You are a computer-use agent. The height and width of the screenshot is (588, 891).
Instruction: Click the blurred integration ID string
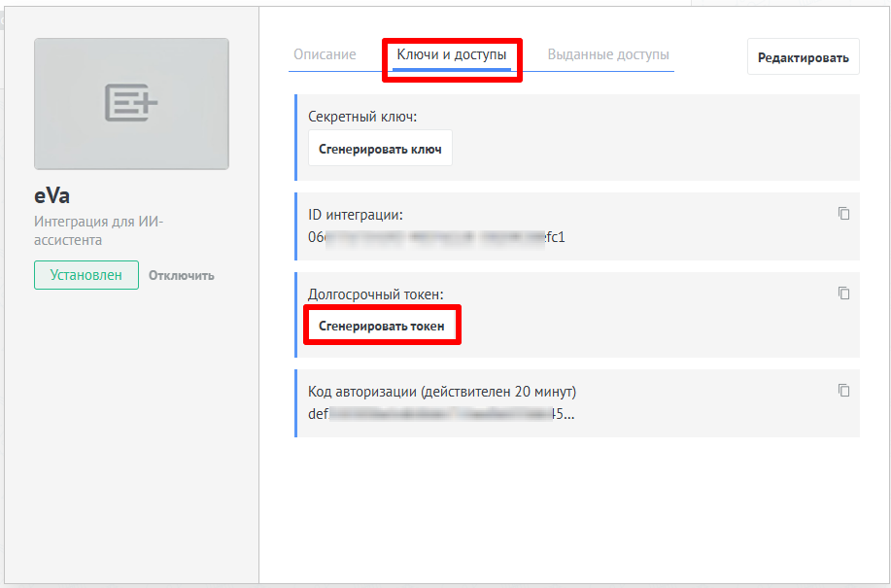click(x=436, y=236)
